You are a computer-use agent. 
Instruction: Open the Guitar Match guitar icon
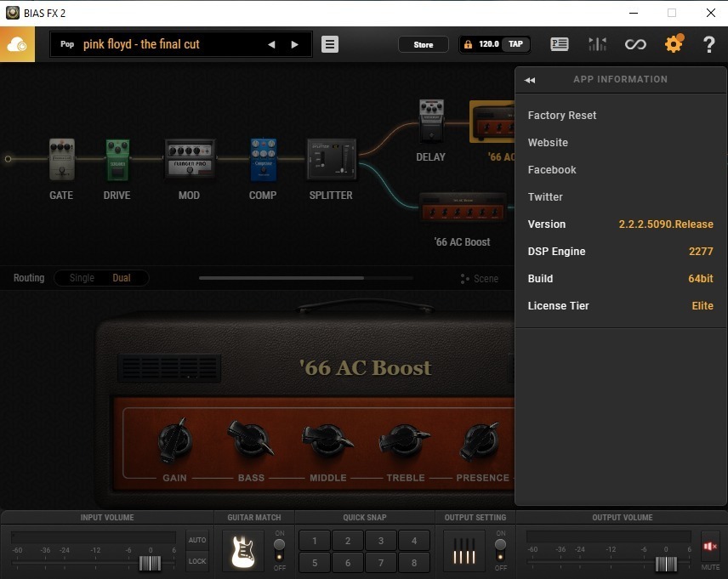tap(243, 551)
